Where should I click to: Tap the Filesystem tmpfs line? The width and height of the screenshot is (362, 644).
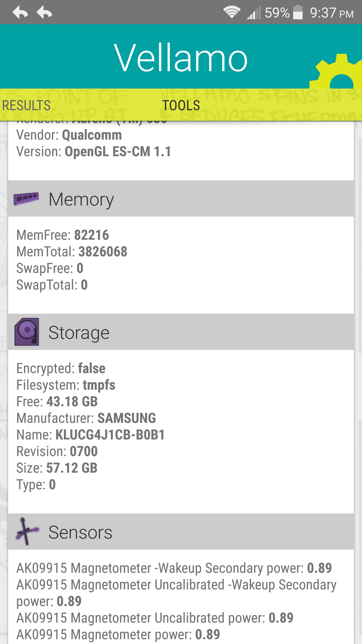click(66, 385)
